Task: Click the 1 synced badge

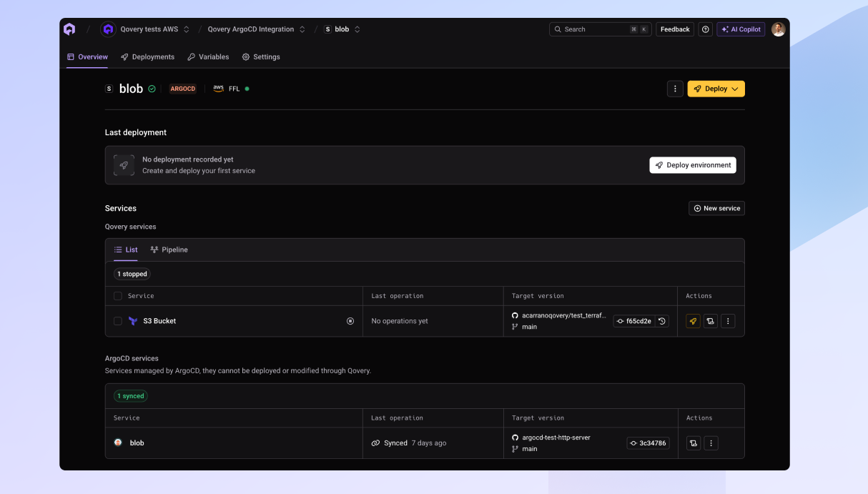Action: [131, 396]
